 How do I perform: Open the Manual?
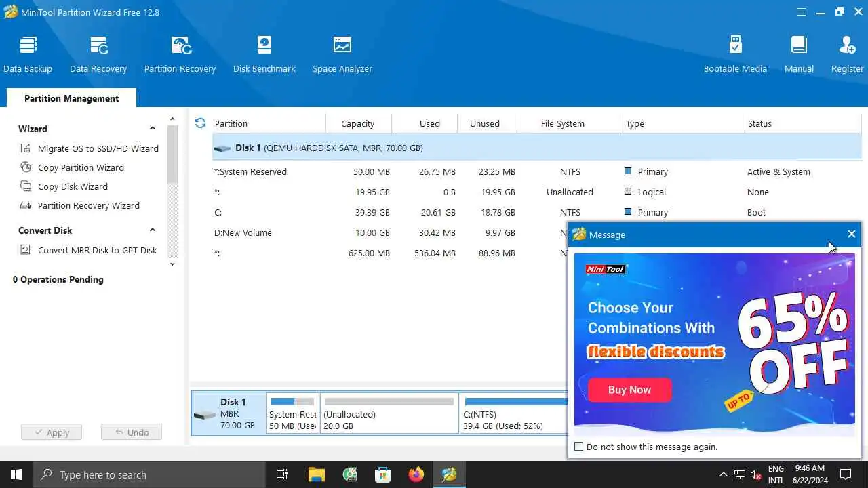[799, 54]
